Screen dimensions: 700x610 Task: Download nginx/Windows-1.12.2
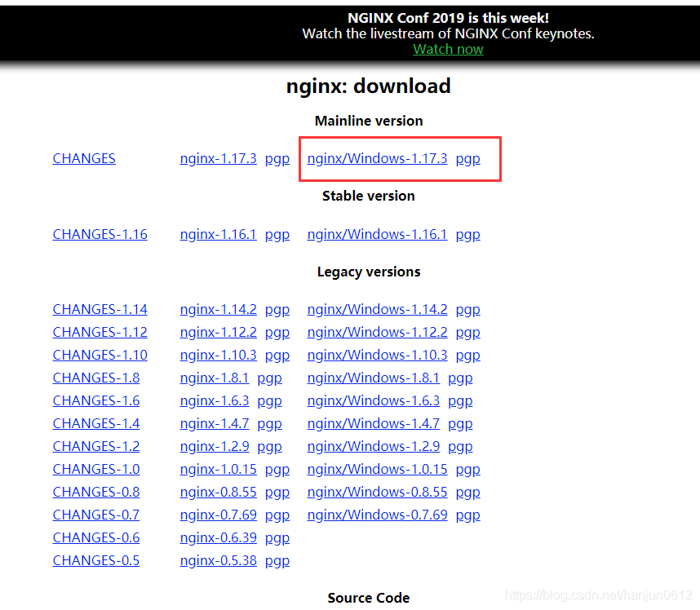(x=377, y=332)
